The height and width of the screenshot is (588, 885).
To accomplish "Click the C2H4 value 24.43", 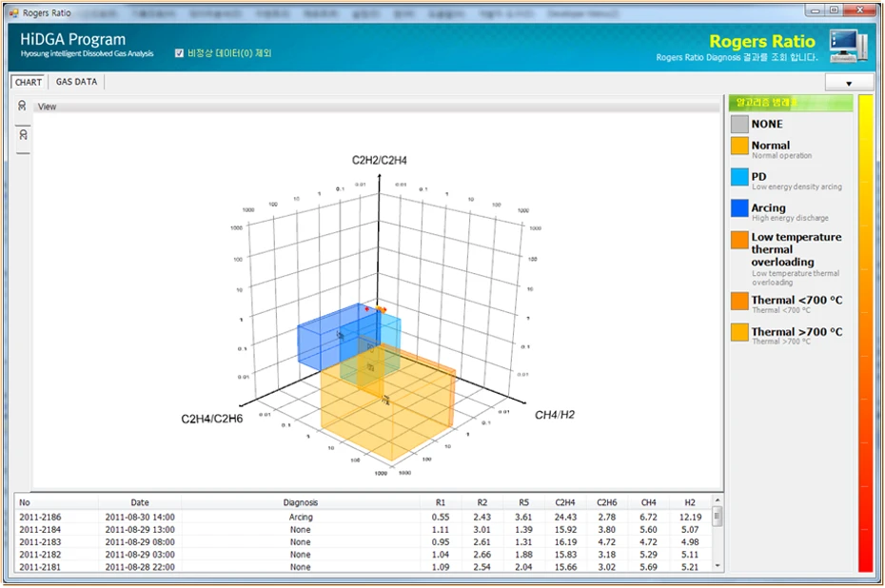I will click(x=565, y=517).
